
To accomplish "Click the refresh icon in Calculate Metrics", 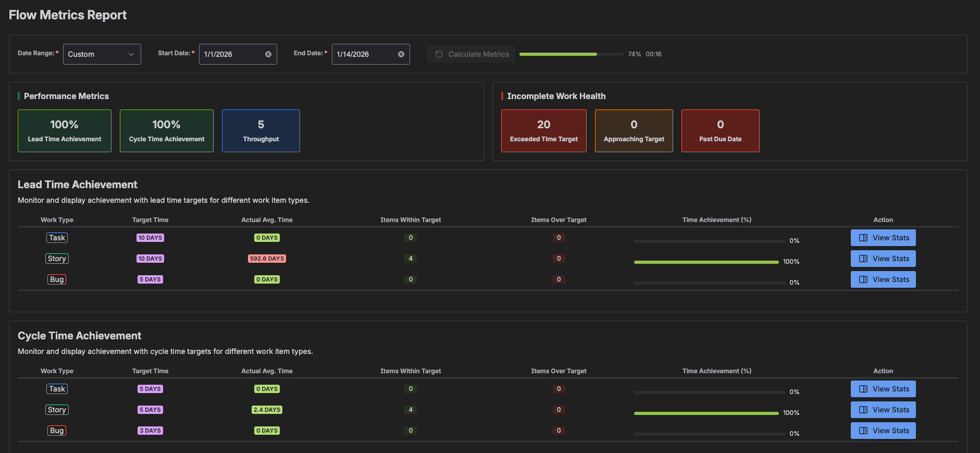I will pos(439,54).
